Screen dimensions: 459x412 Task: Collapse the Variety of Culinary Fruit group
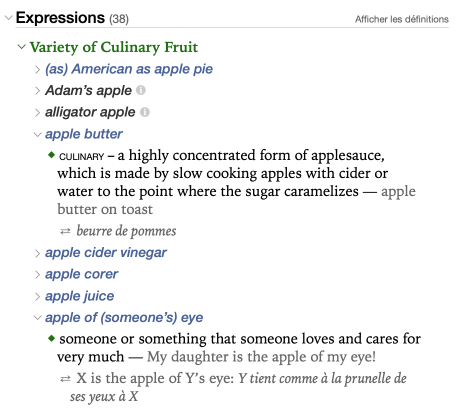22,47
